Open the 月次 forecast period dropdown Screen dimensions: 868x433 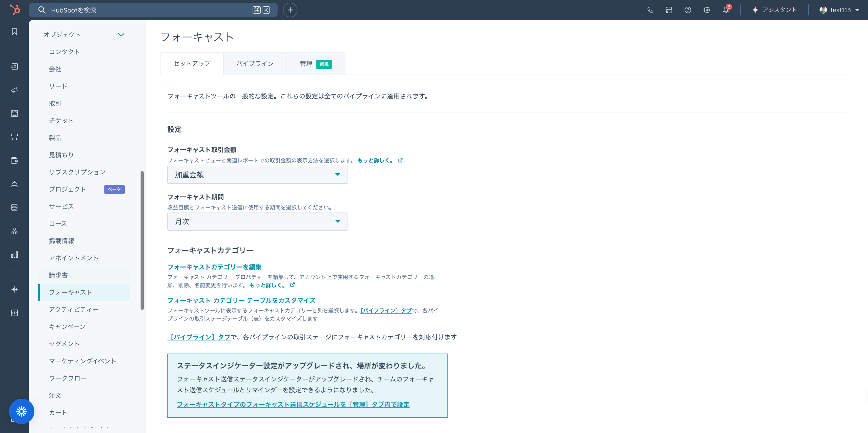257,221
